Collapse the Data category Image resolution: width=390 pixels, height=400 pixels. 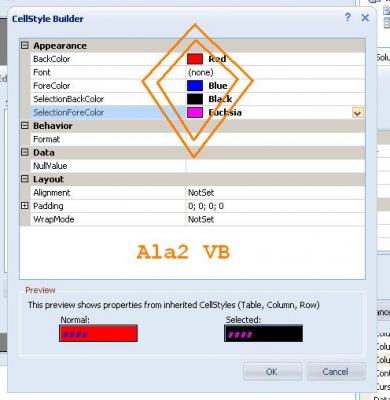[x=25, y=152]
